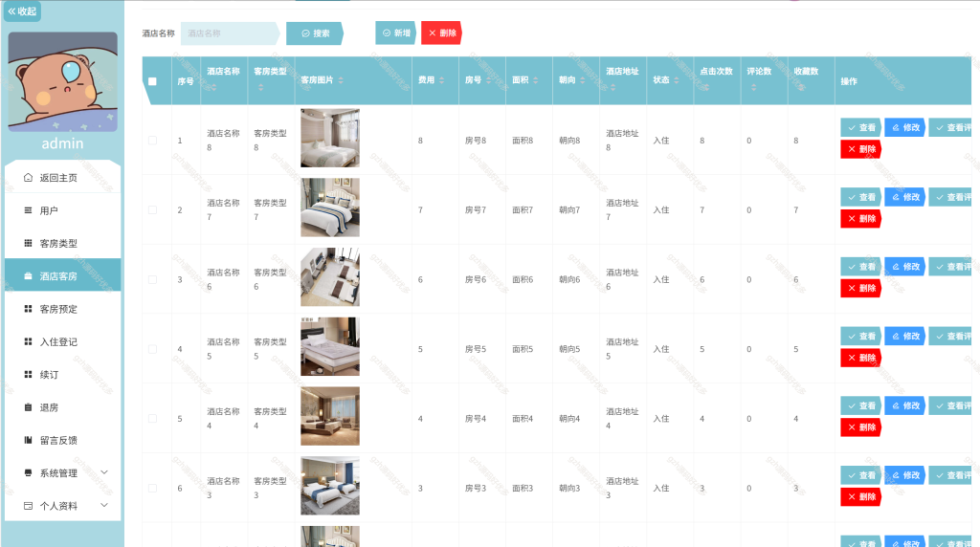
Task: Sort by 状态 column arrows
Action: pyautogui.click(x=677, y=80)
